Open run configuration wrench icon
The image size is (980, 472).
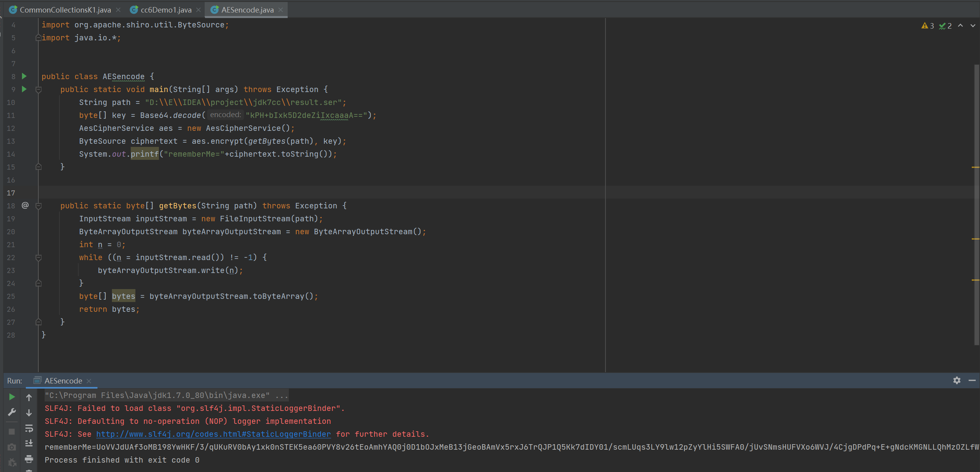coord(12,412)
